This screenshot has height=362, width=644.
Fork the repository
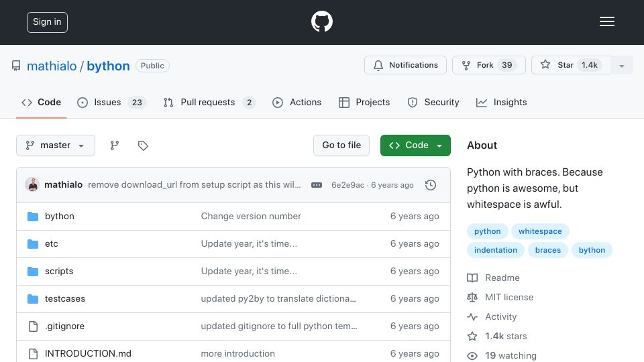(489, 65)
